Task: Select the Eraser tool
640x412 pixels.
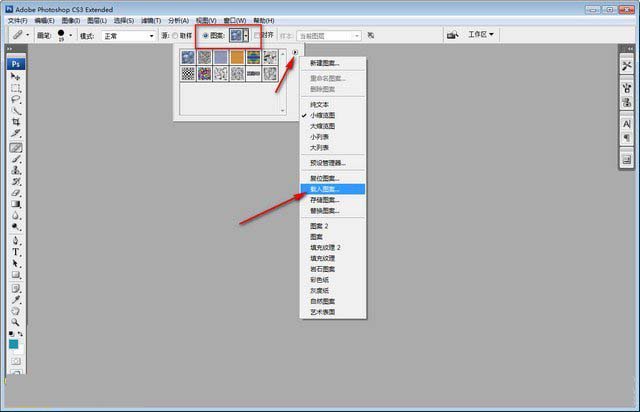Action: click(x=16, y=193)
